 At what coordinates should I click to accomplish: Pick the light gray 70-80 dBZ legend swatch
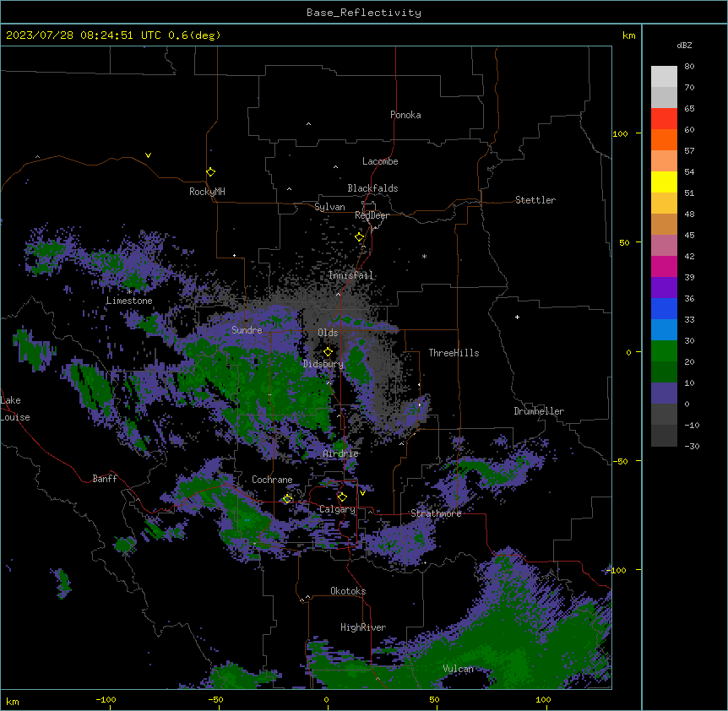[664, 77]
